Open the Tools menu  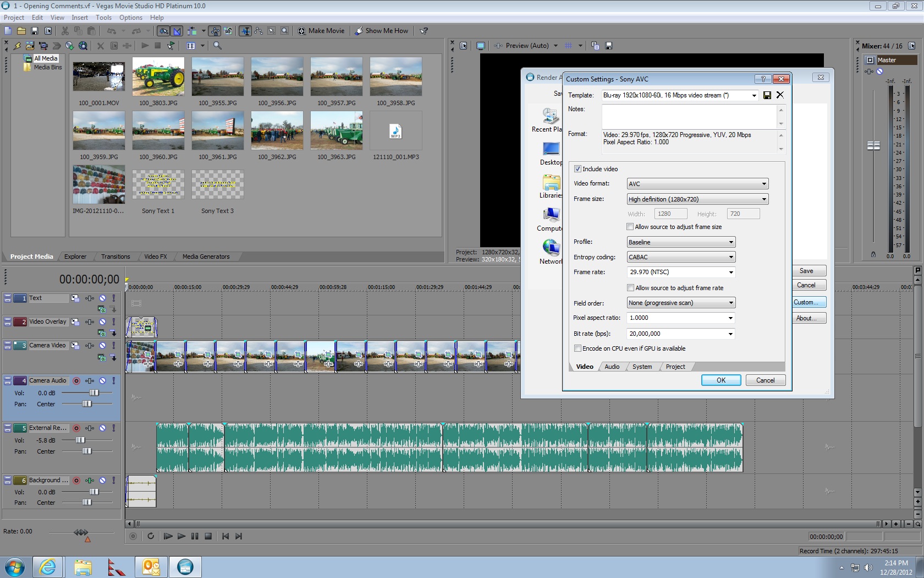pos(103,18)
